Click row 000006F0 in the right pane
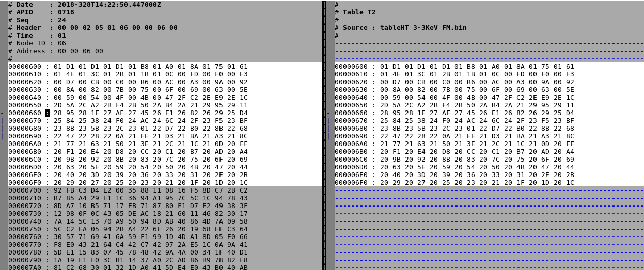Screen dimensions: 644x270 (454, 183)
